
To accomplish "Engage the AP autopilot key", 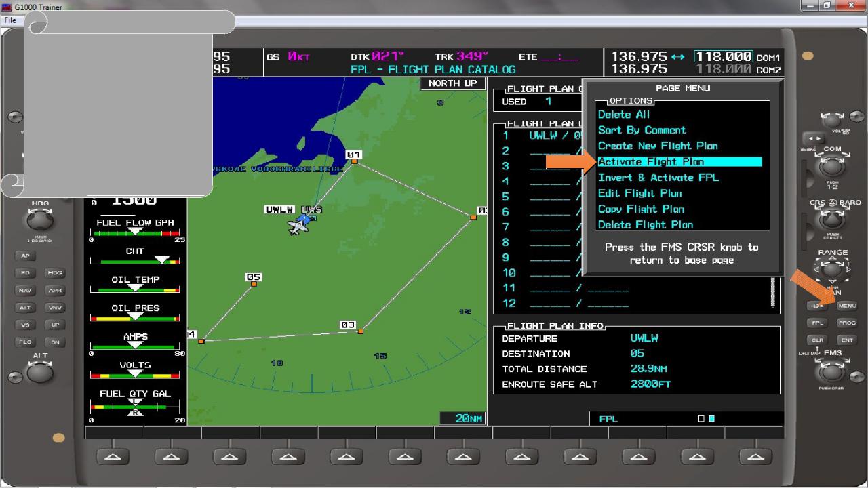I will point(24,256).
